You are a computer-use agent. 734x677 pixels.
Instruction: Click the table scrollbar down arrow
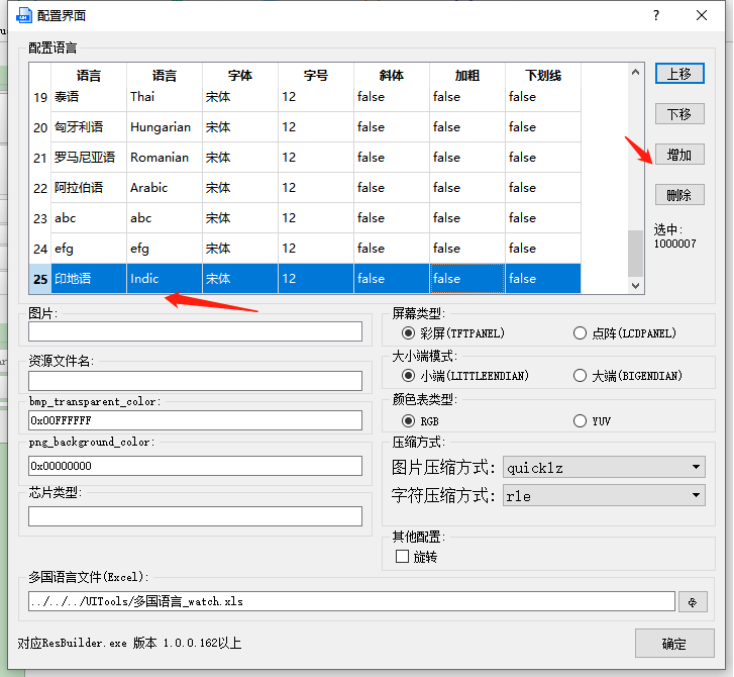(635, 286)
